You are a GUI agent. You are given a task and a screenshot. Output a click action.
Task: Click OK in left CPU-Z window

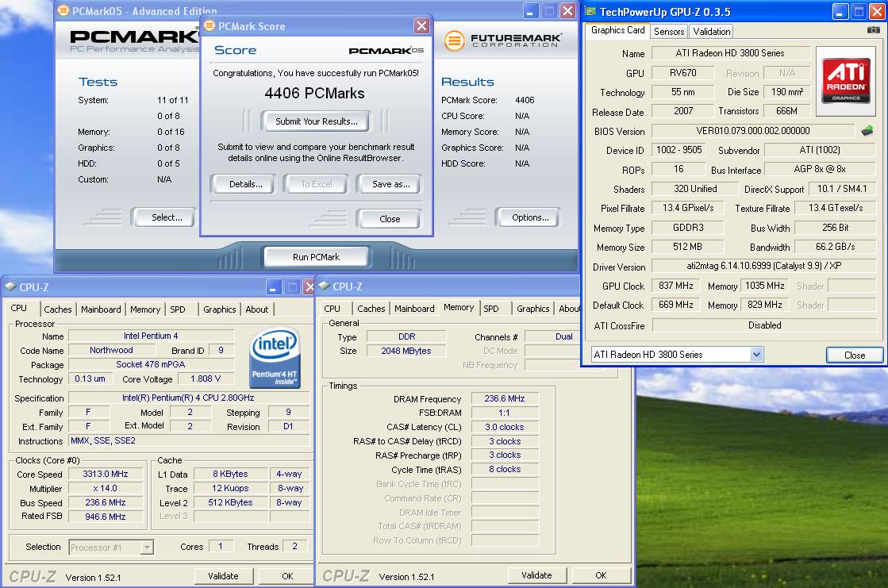pyautogui.click(x=288, y=576)
